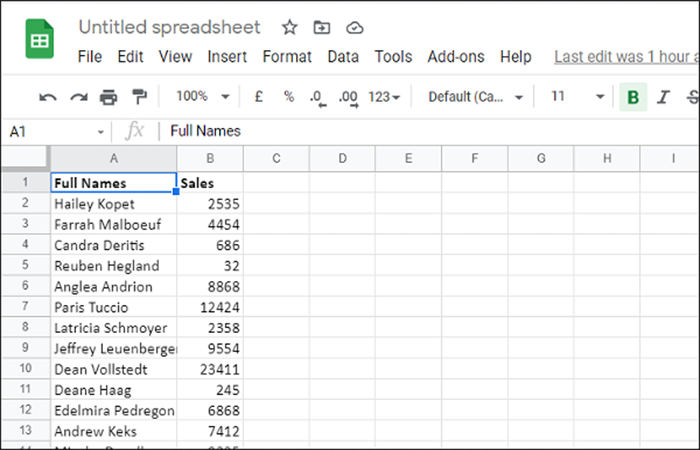Image resolution: width=700 pixels, height=450 pixels.
Task: Select row 5 header
Action: tap(25, 265)
